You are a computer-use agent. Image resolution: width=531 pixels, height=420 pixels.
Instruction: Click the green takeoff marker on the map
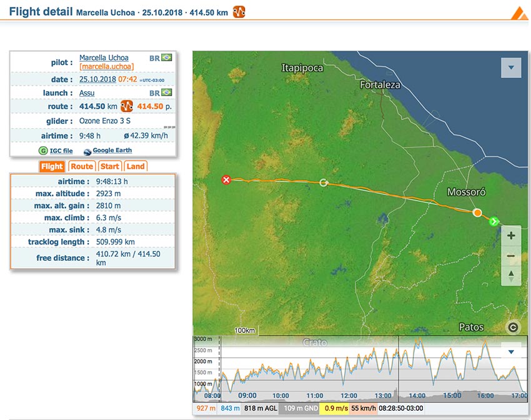(494, 221)
